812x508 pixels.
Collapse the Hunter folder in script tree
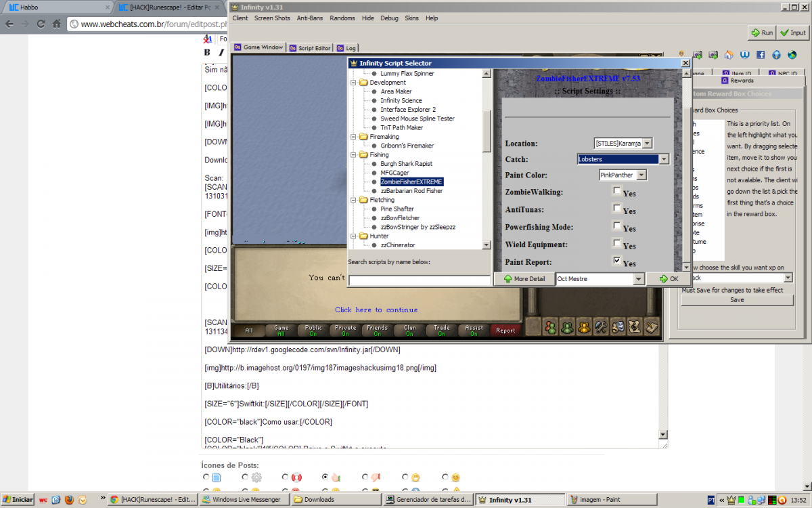(x=353, y=236)
